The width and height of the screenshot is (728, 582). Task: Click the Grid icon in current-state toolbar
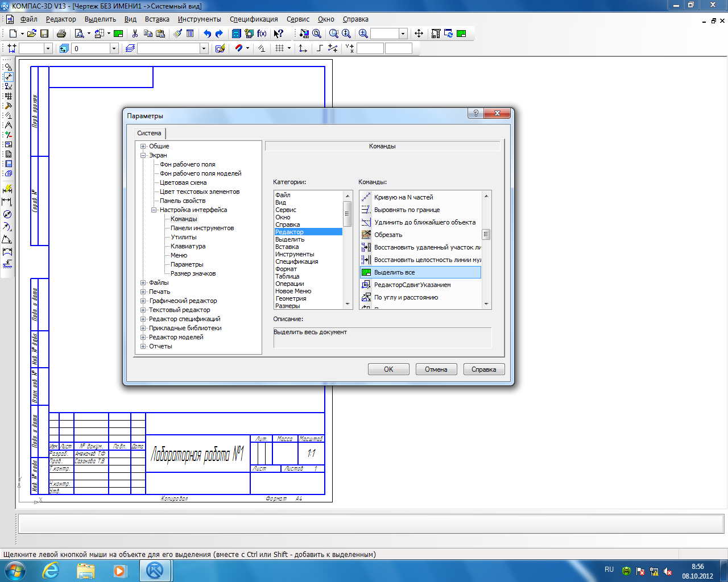(x=279, y=48)
